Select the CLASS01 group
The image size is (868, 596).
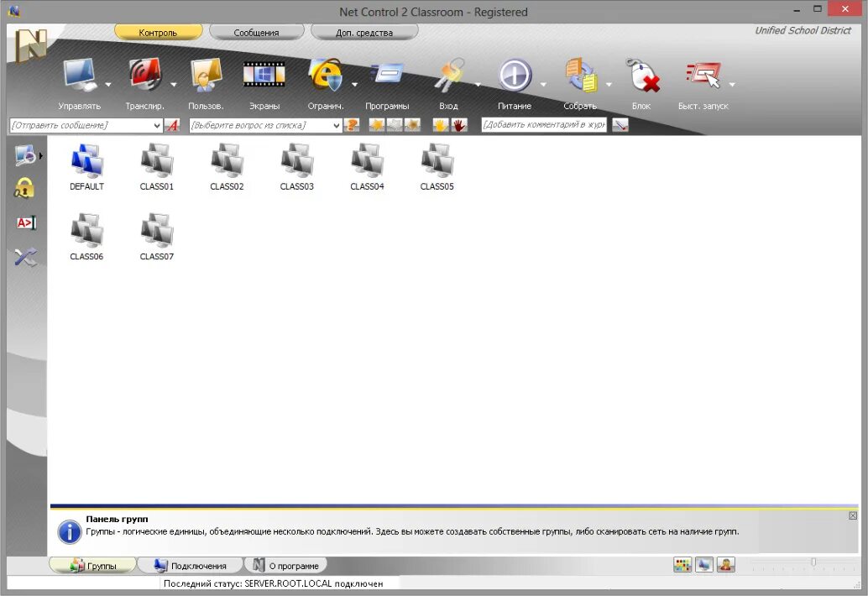pos(157,167)
